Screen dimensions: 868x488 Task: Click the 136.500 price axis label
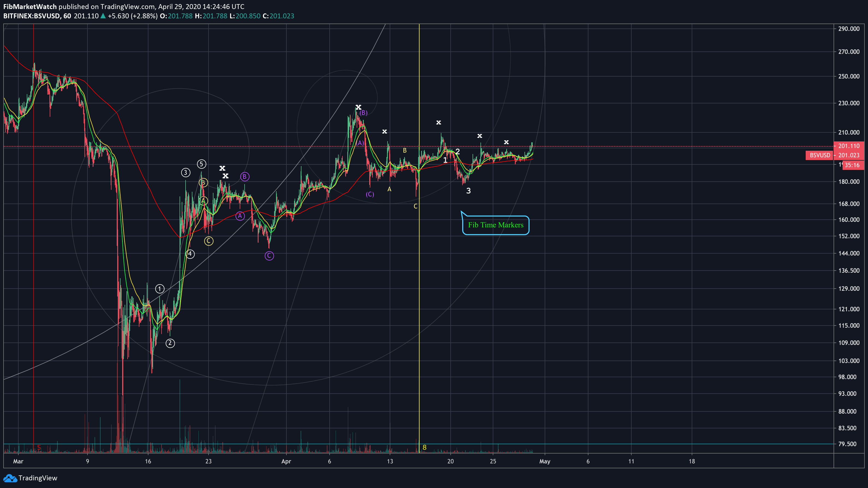click(x=849, y=271)
